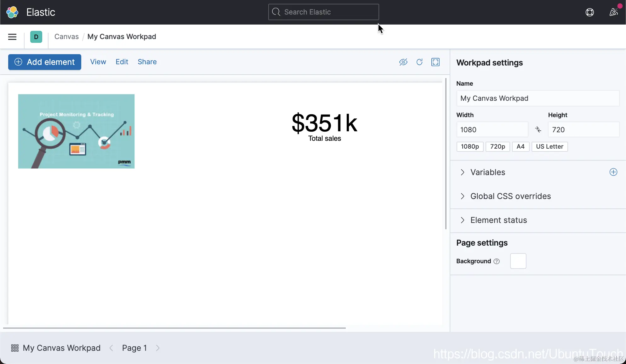
Task: Expand the Variables section
Action: [x=487, y=172]
